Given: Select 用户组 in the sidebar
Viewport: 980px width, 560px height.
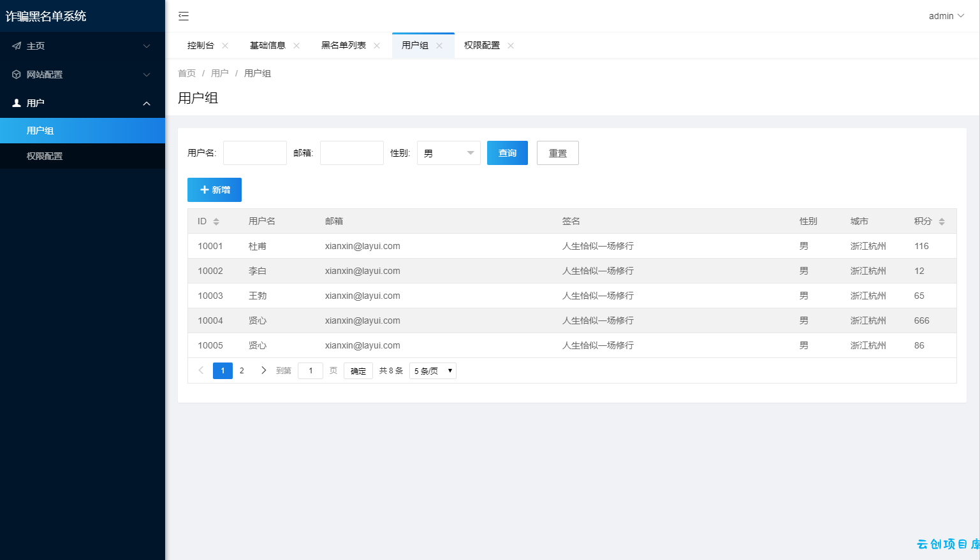Looking at the screenshot, I should (82, 131).
